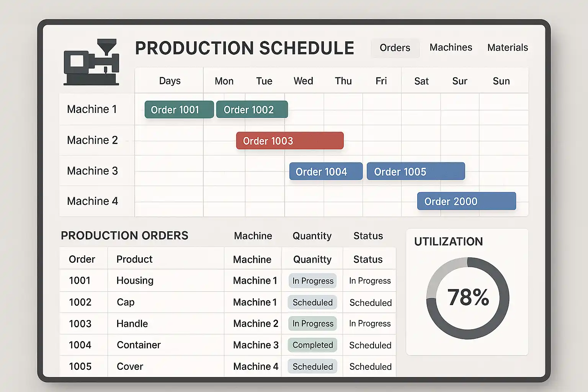This screenshot has width=588, height=392.
Task: Select the Wed day column header
Action: (303, 81)
